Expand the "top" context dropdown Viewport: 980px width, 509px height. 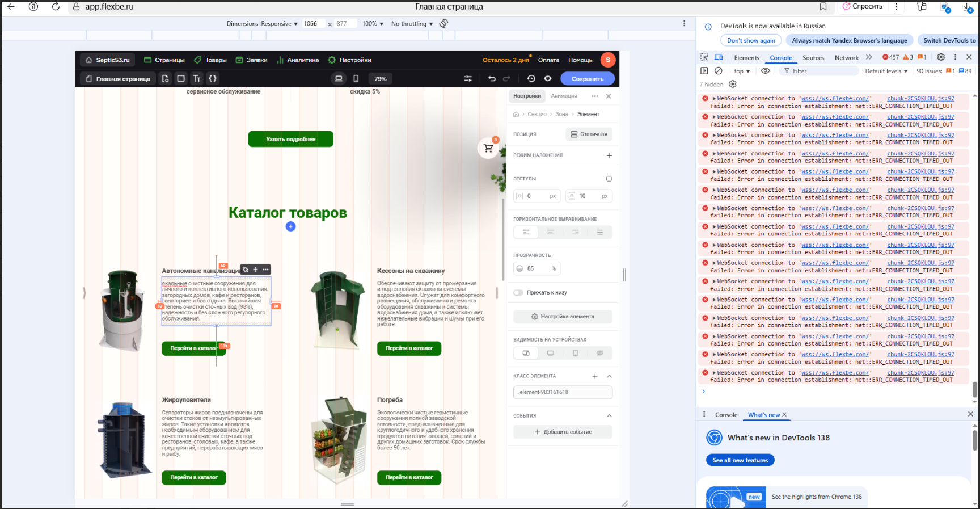point(742,71)
